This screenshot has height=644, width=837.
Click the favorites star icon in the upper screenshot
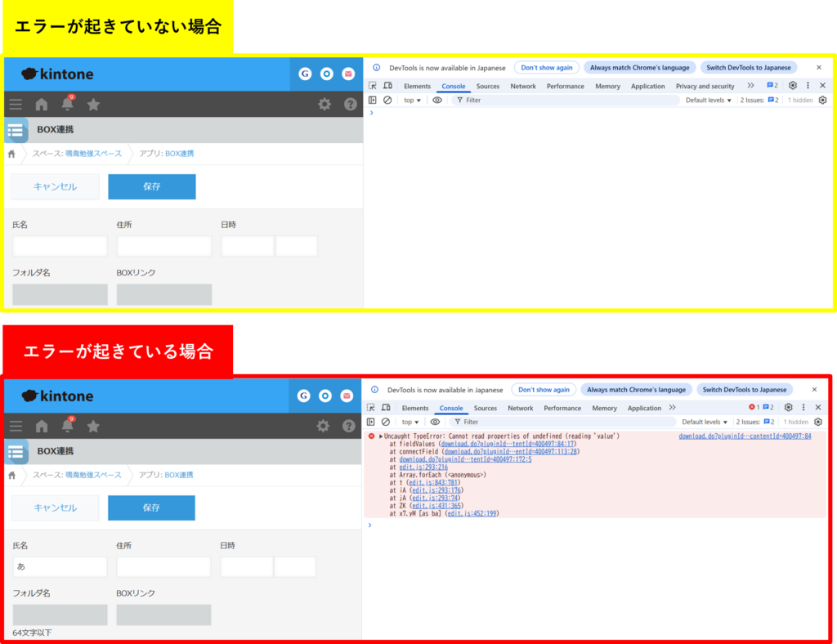pyautogui.click(x=93, y=104)
